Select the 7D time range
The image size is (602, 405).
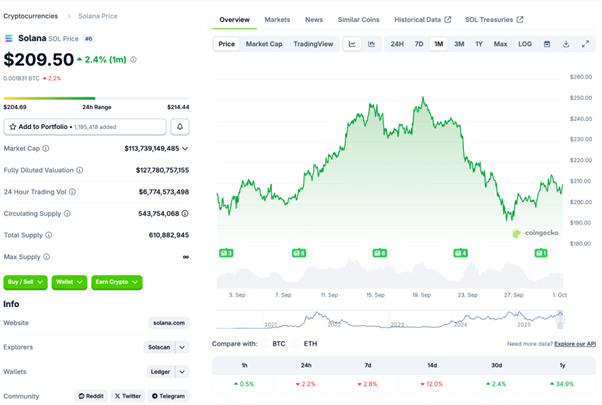pyautogui.click(x=419, y=44)
